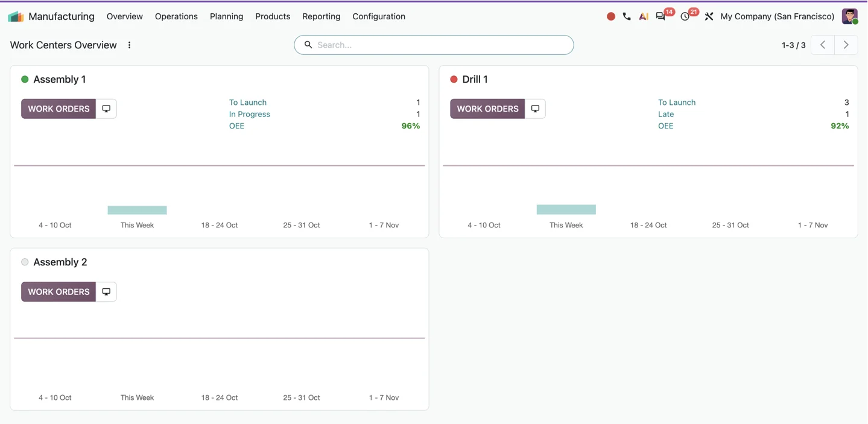Open the Configuration menu

[379, 16]
